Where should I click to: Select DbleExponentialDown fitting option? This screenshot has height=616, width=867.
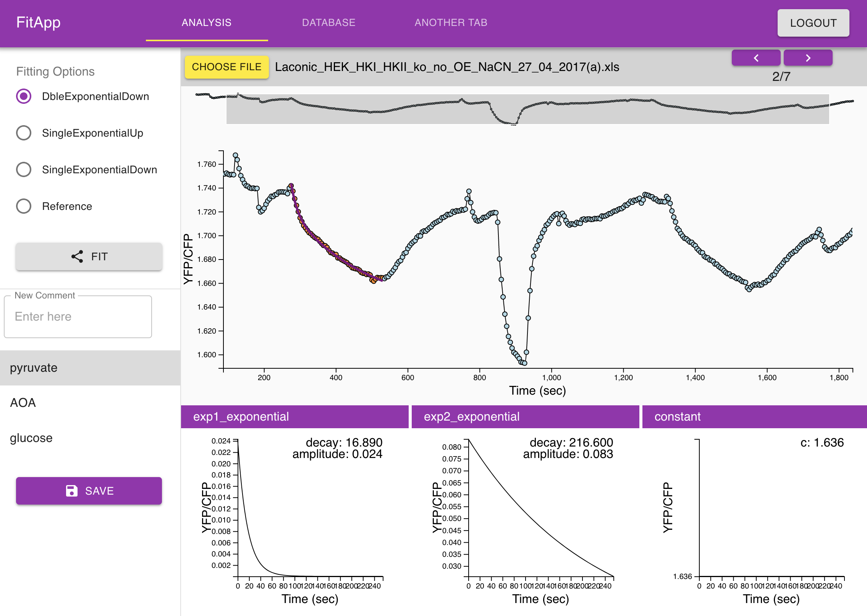point(24,96)
